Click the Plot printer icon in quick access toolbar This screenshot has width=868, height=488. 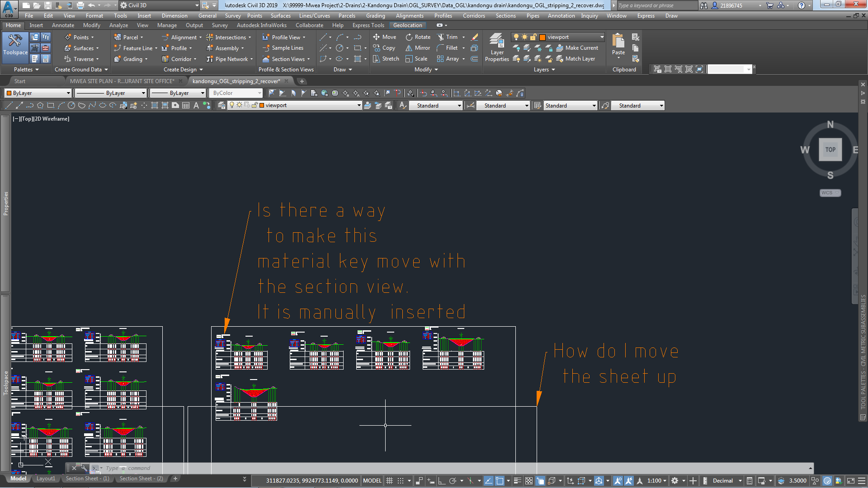(x=80, y=5)
